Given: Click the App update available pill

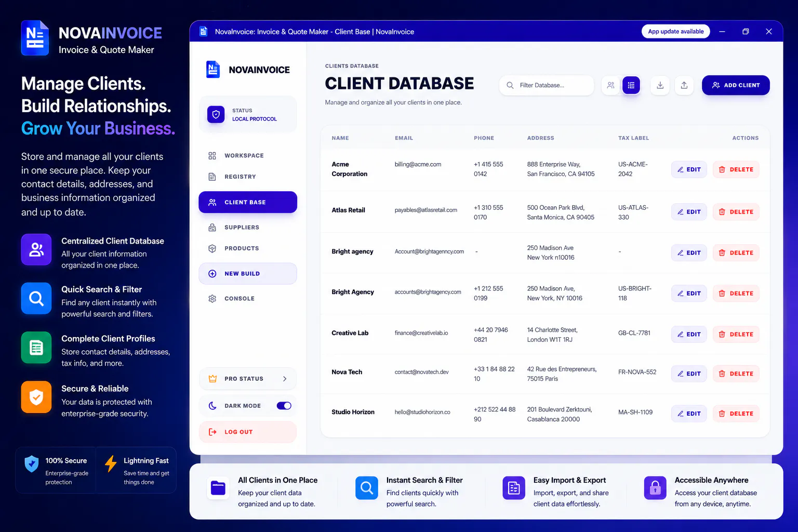Looking at the screenshot, I should 675,31.
